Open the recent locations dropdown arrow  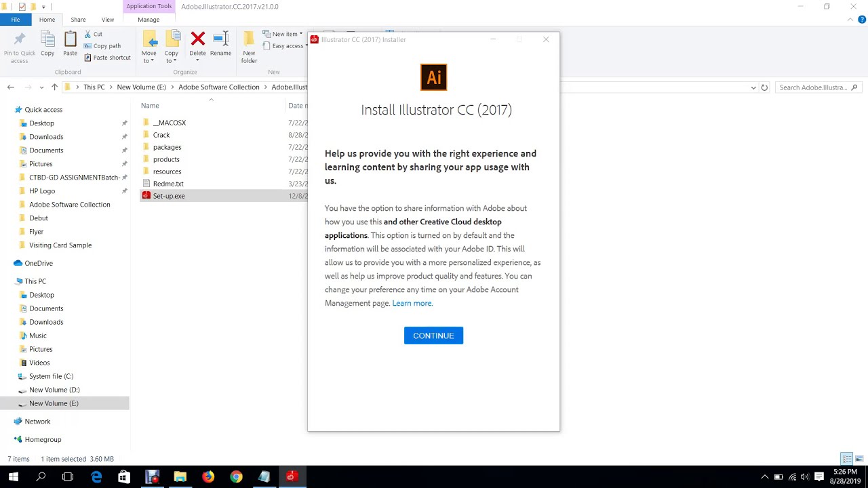click(41, 87)
